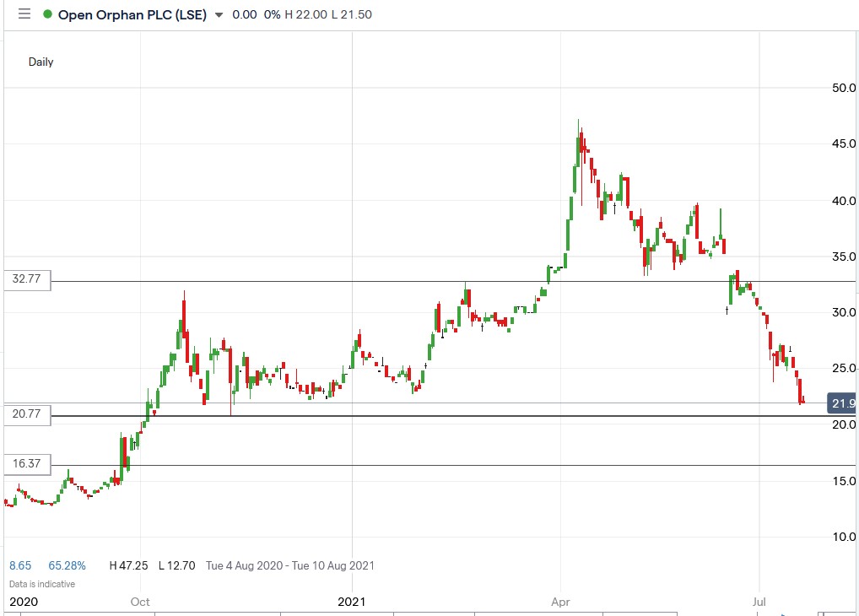The width and height of the screenshot is (859, 616).
Task: Select the 20.77 price level label
Action: pos(27,414)
